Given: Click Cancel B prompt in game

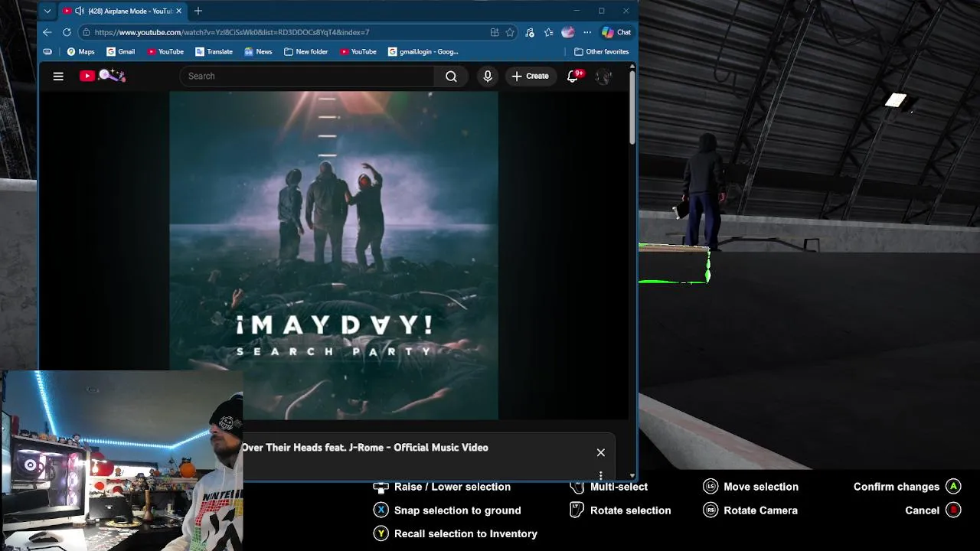Looking at the screenshot, I should [933, 510].
